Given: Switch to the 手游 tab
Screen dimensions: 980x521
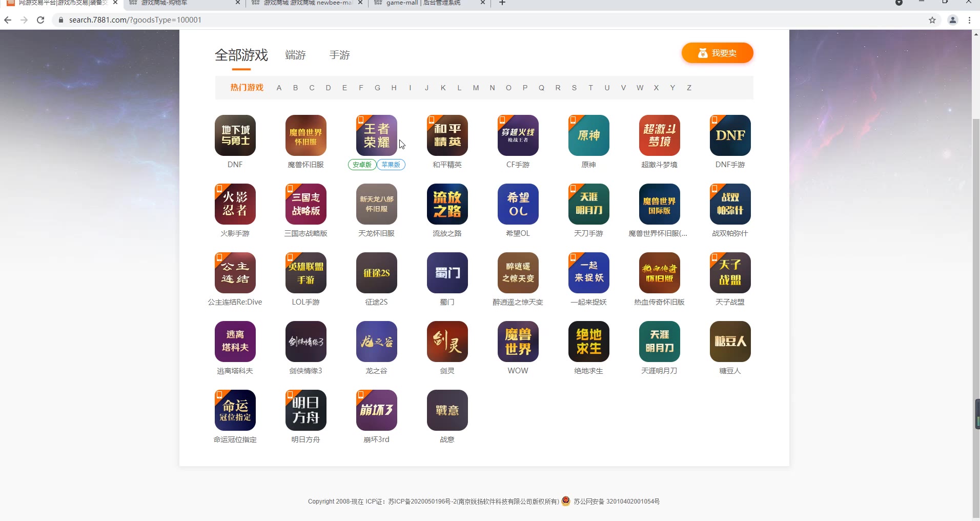Looking at the screenshot, I should pos(340,55).
